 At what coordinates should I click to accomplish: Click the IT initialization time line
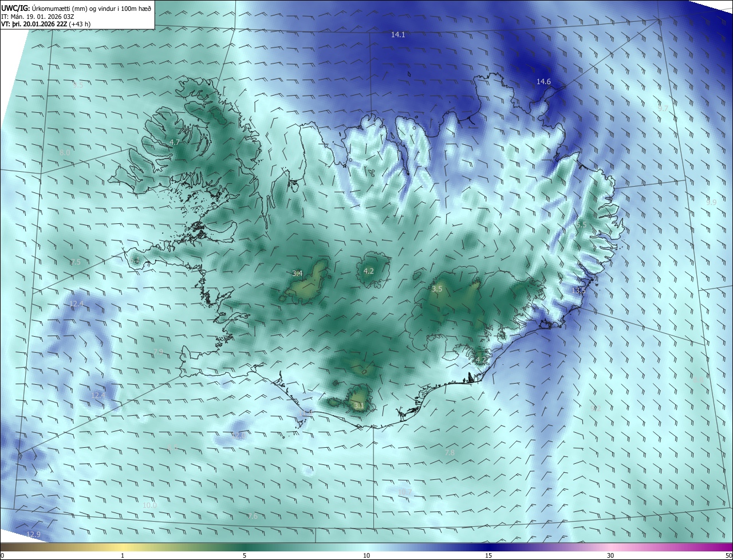(38, 16)
